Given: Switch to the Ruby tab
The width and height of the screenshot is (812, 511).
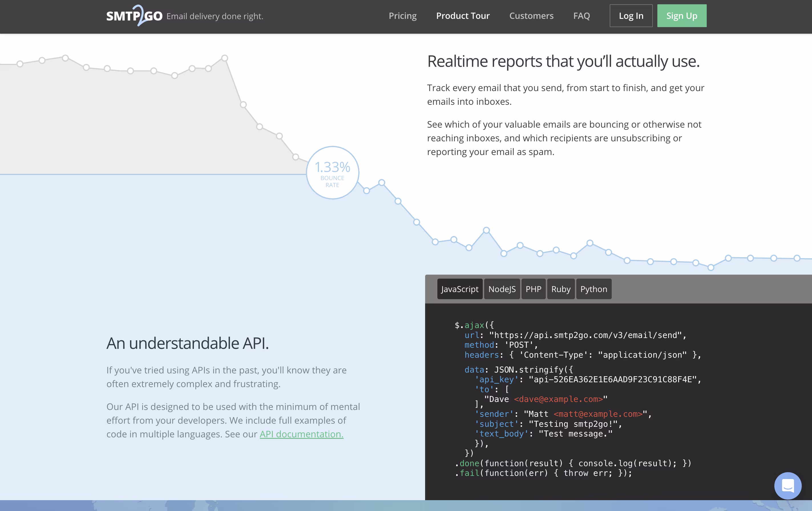Looking at the screenshot, I should (561, 289).
